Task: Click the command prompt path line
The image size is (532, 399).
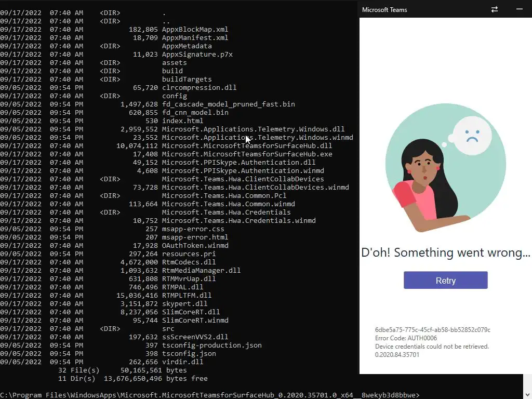Action: coord(210,395)
